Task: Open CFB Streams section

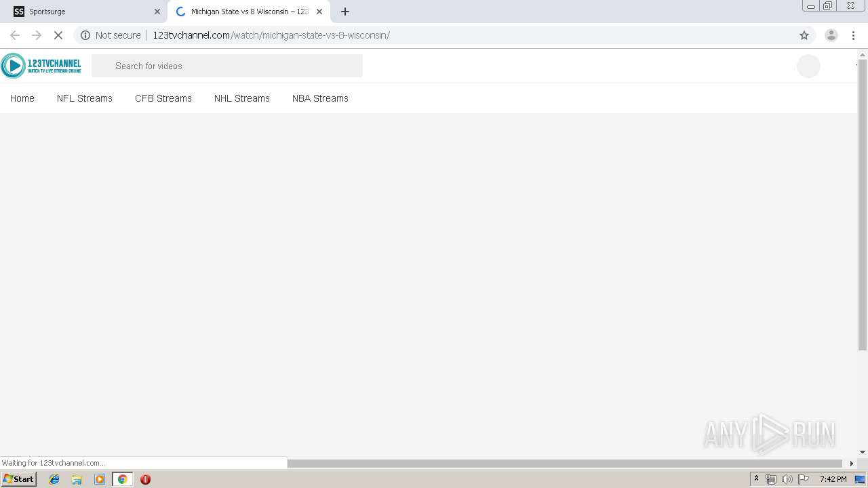Action: click(x=163, y=98)
